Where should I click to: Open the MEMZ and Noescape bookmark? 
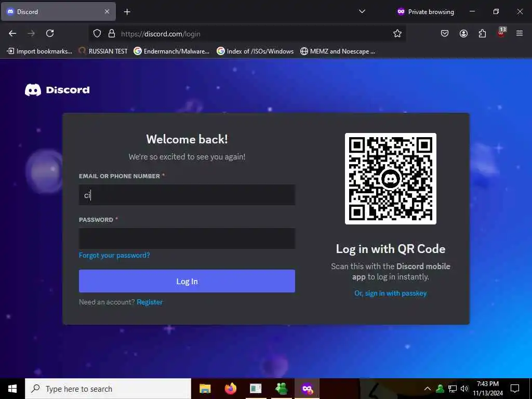(x=338, y=51)
